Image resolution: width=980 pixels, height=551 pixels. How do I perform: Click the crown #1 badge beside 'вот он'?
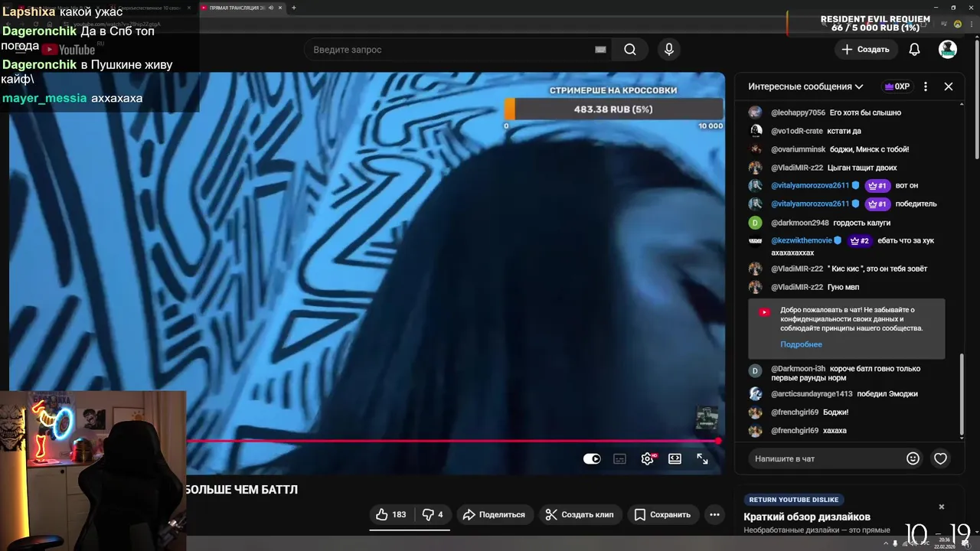pos(877,185)
